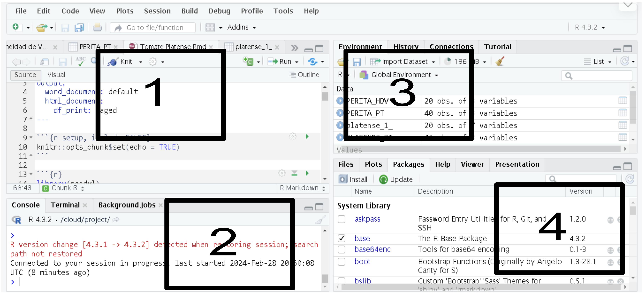
Task: Enable the base64enc package checkbox
Action: point(342,250)
